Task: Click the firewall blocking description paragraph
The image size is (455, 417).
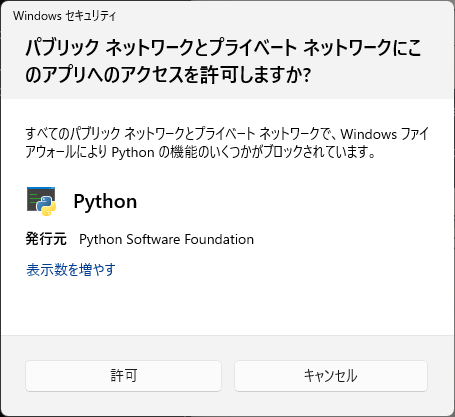Action: click(x=227, y=143)
